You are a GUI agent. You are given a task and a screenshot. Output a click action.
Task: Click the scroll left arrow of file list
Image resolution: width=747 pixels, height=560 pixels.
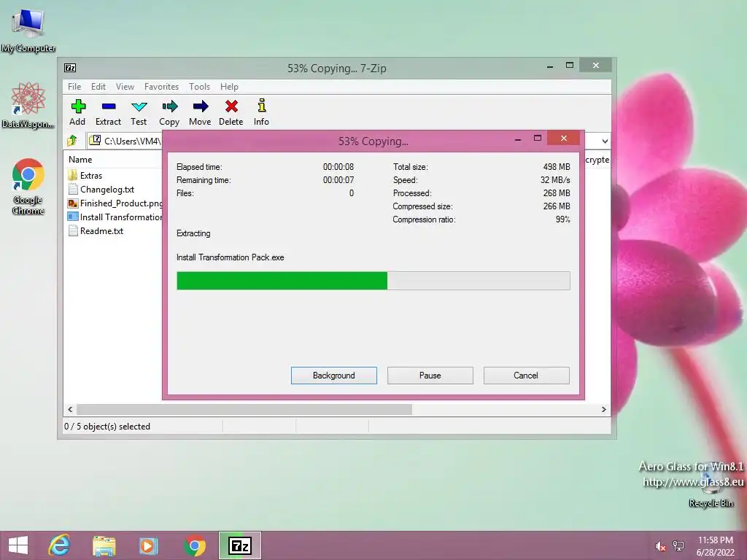[71, 409]
